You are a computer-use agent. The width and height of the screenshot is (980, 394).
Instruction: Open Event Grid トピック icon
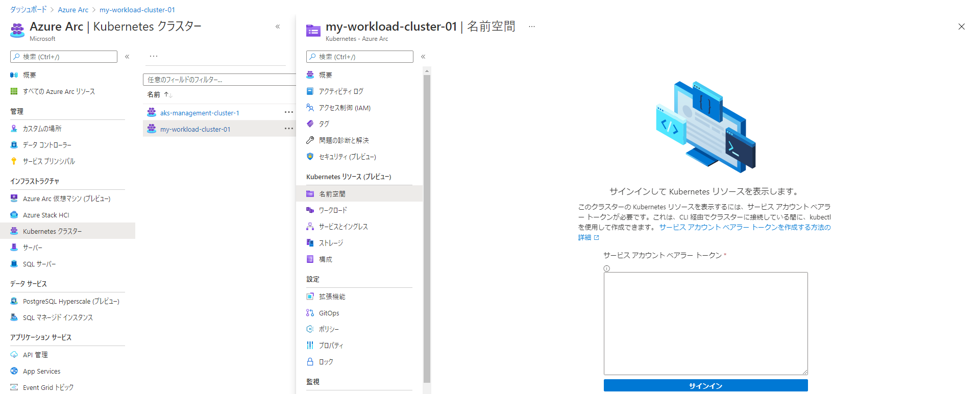click(14, 387)
